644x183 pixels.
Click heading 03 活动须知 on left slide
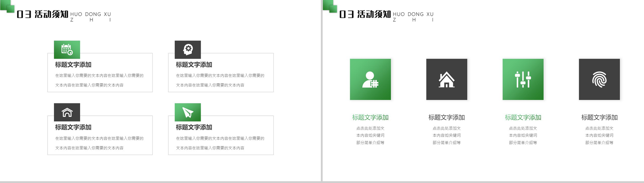[x=42, y=14]
